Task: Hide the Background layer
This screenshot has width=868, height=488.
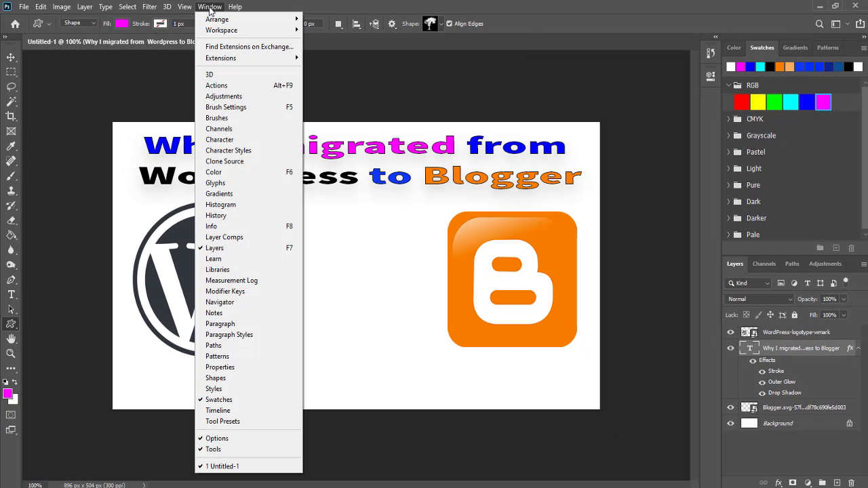Action: tap(730, 424)
